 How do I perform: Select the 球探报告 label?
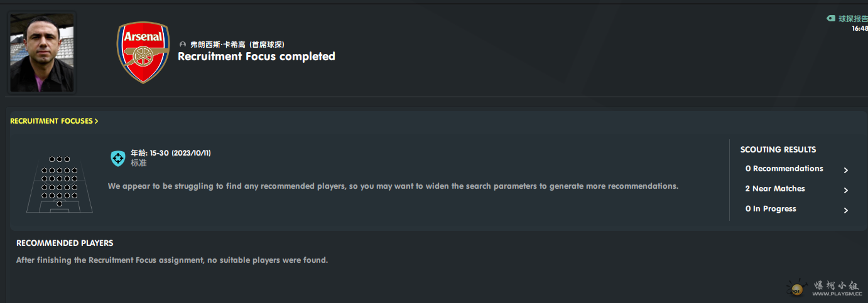853,19
